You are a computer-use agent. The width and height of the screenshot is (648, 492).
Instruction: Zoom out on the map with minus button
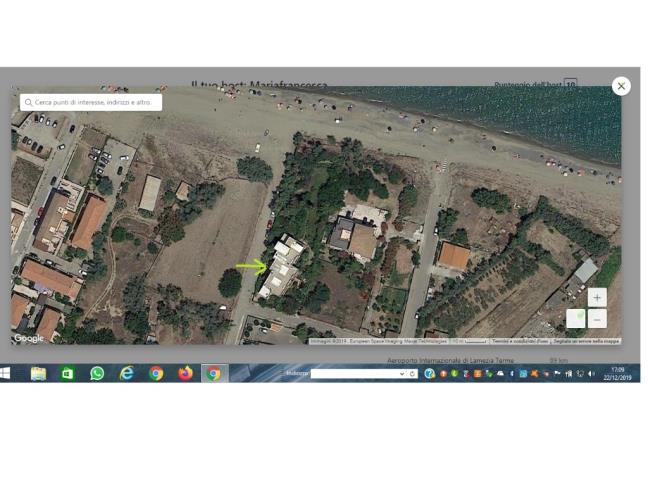[x=596, y=319]
